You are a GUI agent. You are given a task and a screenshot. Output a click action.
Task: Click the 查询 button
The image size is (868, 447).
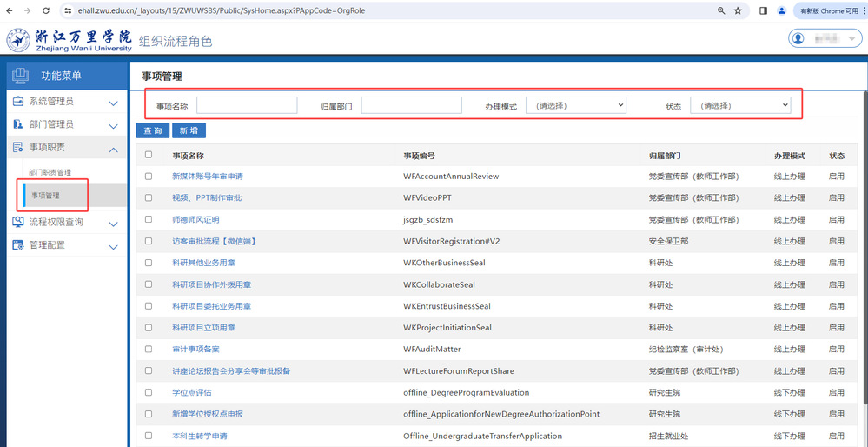[152, 130]
